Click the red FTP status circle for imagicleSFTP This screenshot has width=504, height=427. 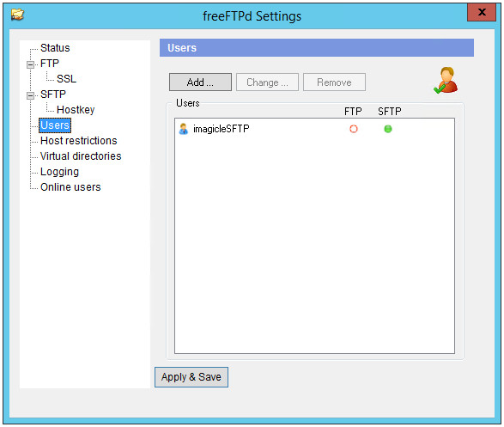[x=354, y=129]
